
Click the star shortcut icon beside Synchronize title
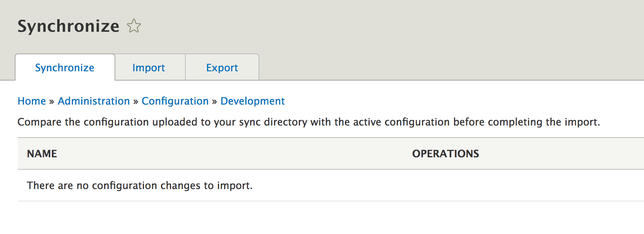134,26
